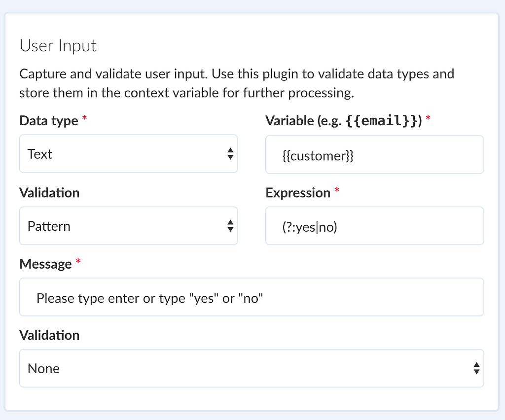Click the up-down arrows on the None dropdown

[x=476, y=368]
